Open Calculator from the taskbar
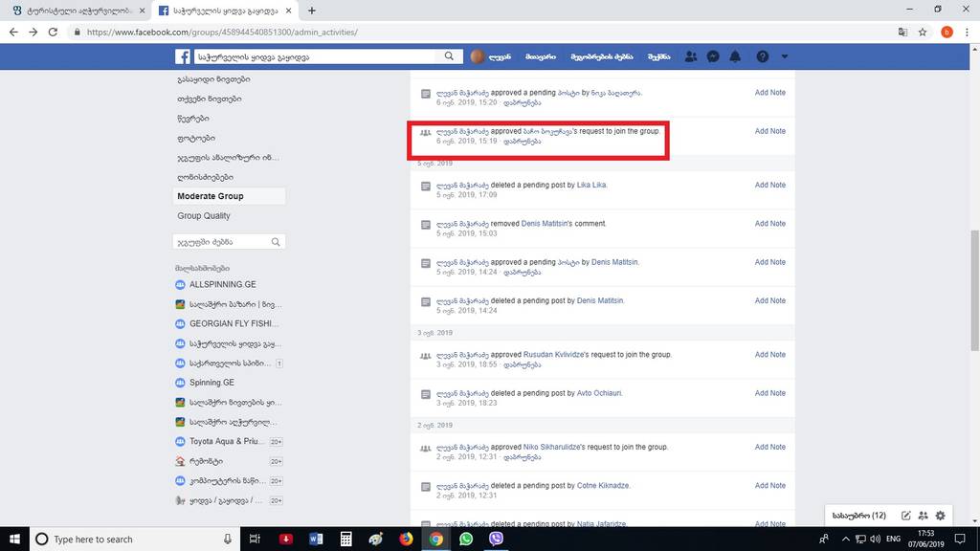This screenshot has height=551, width=980. tap(345, 540)
